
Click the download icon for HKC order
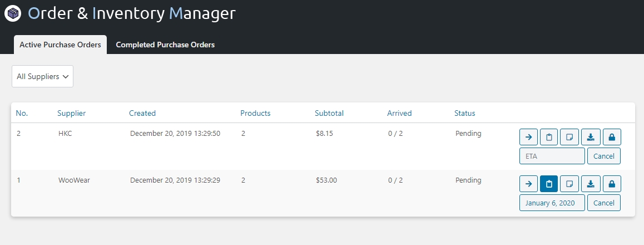tap(591, 137)
